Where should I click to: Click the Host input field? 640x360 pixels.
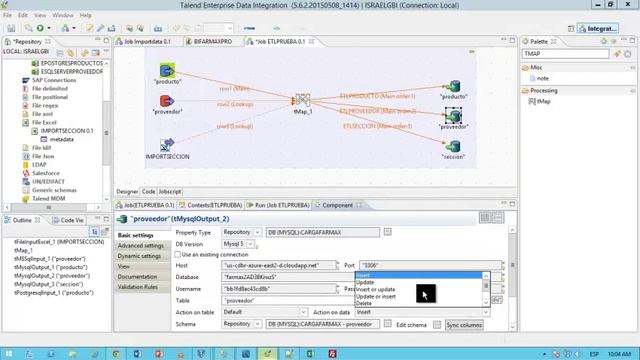pos(279,265)
